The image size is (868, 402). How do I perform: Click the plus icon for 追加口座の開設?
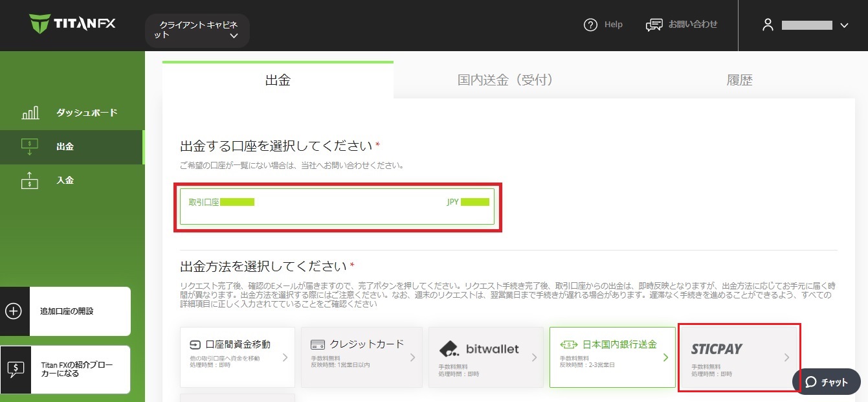[x=14, y=311]
